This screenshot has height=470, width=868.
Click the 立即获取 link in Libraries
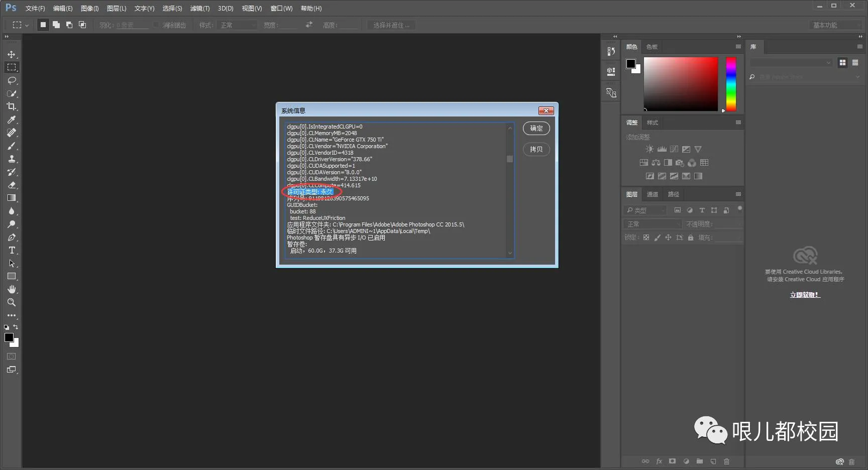coord(805,295)
